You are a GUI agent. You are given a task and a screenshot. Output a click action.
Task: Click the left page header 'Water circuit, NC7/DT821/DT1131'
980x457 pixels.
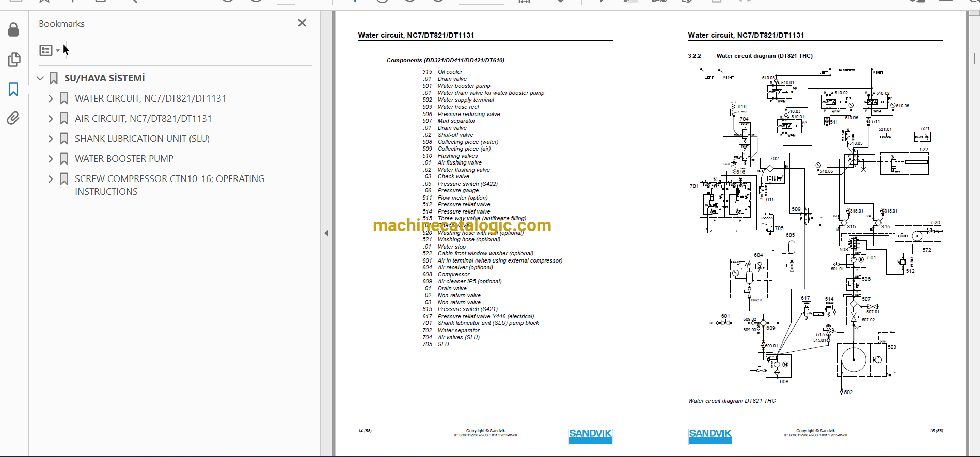tap(416, 35)
